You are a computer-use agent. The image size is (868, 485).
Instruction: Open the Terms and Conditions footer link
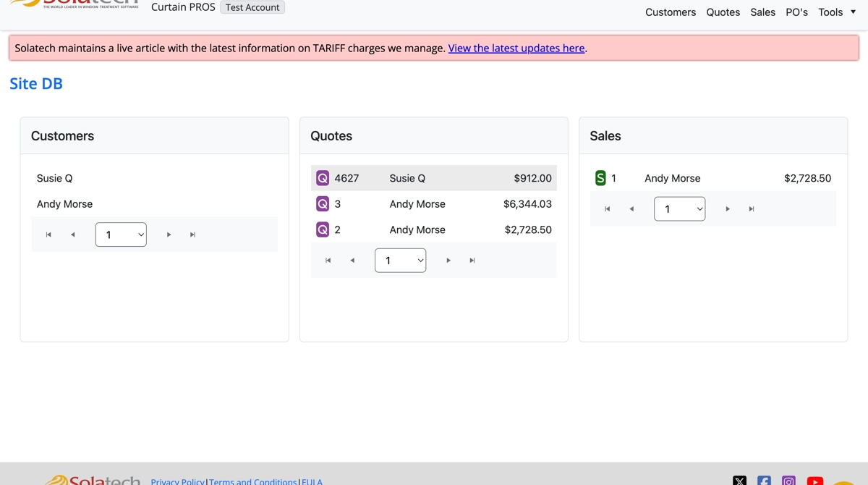pyautogui.click(x=253, y=481)
